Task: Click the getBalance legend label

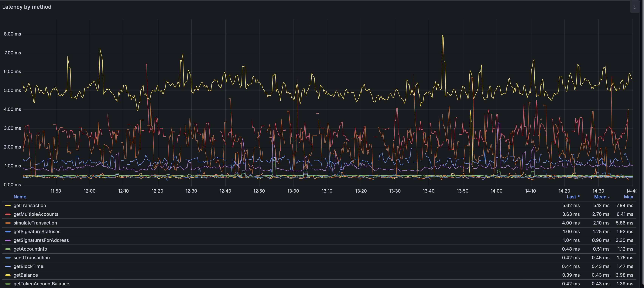Action: (x=26, y=275)
